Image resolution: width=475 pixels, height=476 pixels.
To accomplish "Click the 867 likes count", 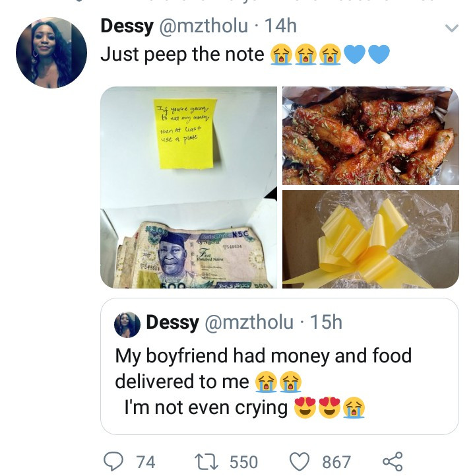I will click(336, 461).
